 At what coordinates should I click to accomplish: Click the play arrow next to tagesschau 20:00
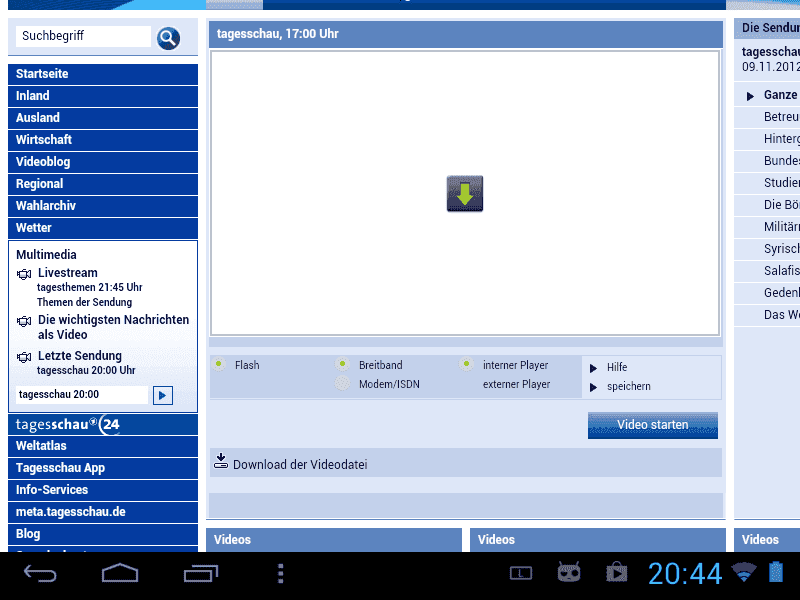coord(163,395)
